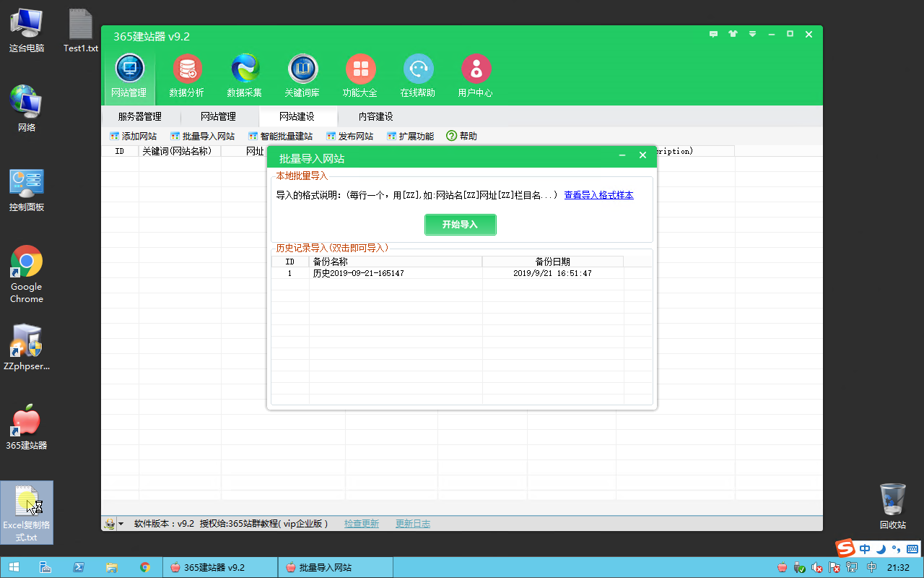Select the Google Chrome desktop shortcut

click(x=27, y=275)
